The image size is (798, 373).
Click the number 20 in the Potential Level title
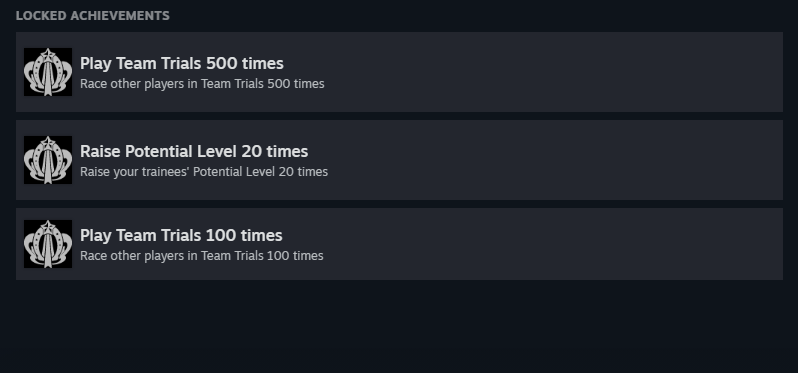(251, 152)
